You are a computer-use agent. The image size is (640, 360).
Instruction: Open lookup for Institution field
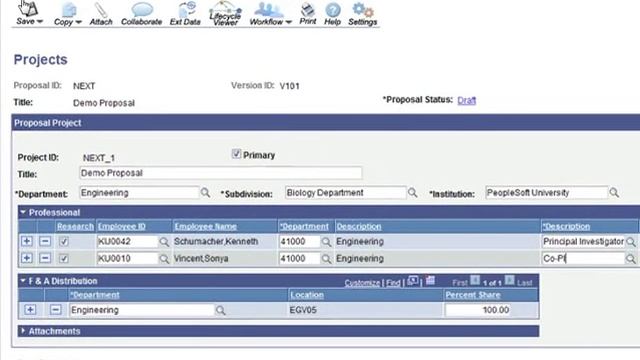coord(614,193)
